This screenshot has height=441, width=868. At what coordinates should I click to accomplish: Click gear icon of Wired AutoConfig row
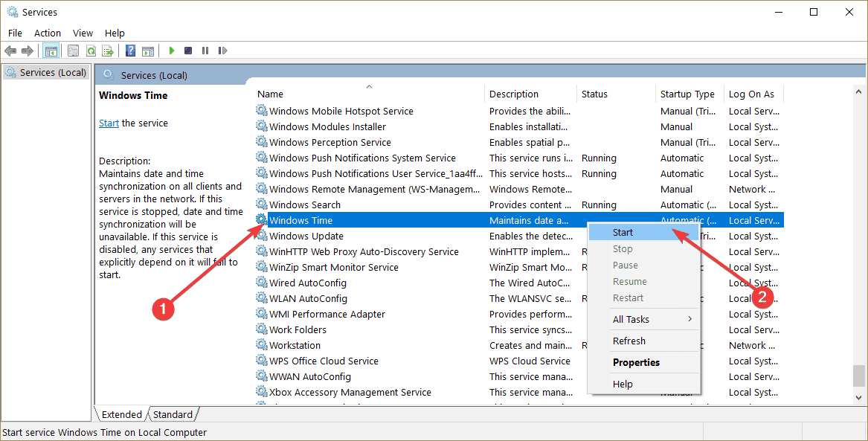[262, 282]
